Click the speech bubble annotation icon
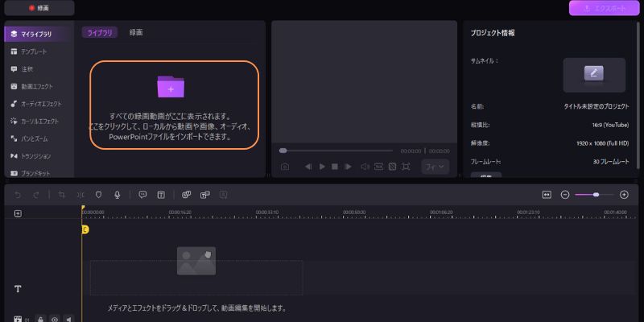Viewport: 644px width, 322px height. [x=142, y=194]
